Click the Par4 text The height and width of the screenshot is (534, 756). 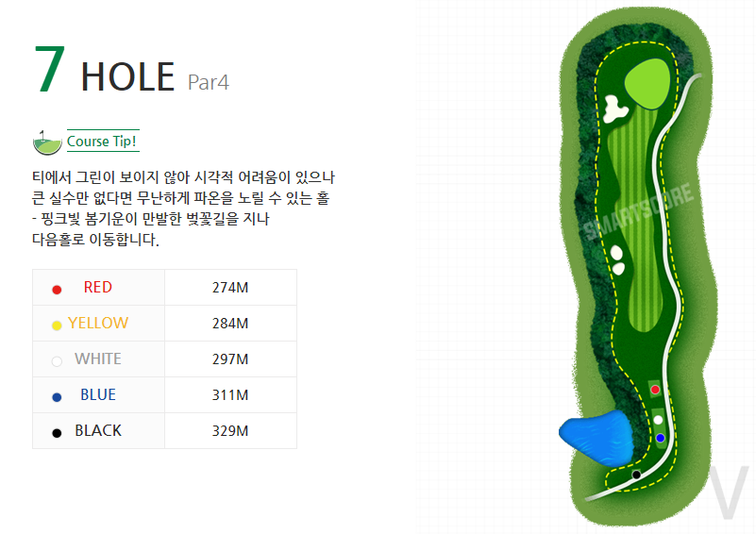[x=209, y=82]
